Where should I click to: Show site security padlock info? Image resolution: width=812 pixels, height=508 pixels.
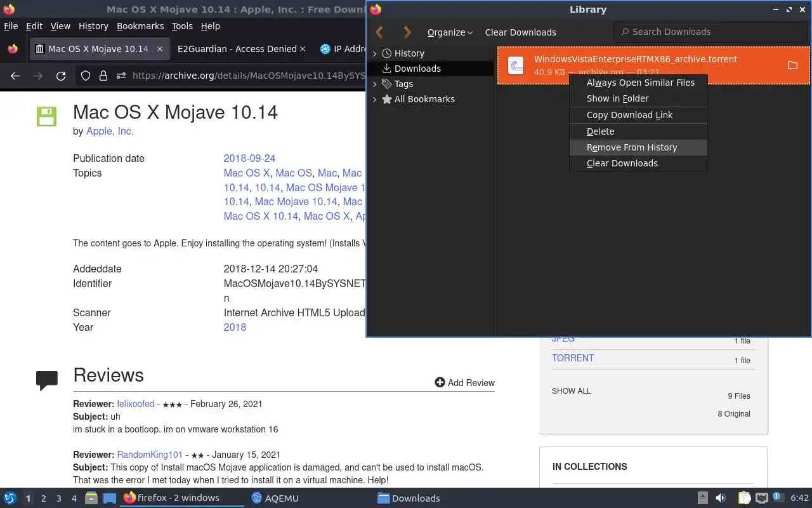click(103, 76)
